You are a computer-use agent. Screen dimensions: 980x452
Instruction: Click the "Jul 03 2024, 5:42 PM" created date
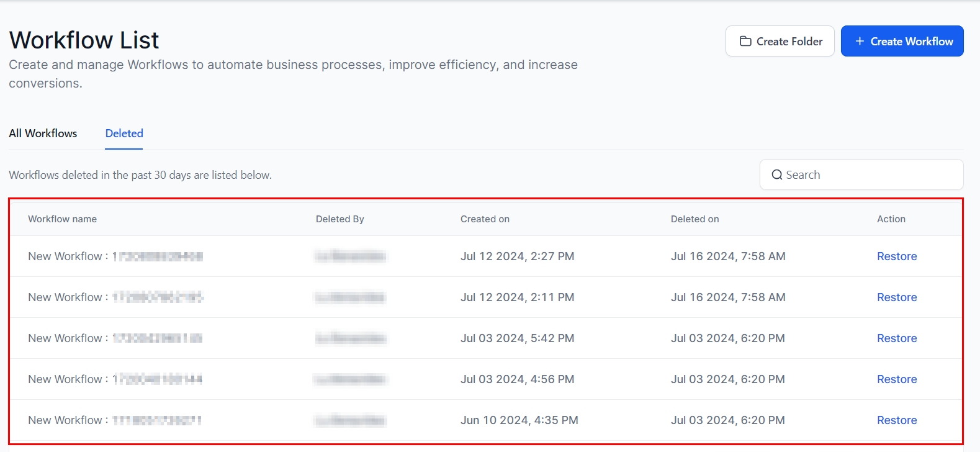pyautogui.click(x=517, y=338)
